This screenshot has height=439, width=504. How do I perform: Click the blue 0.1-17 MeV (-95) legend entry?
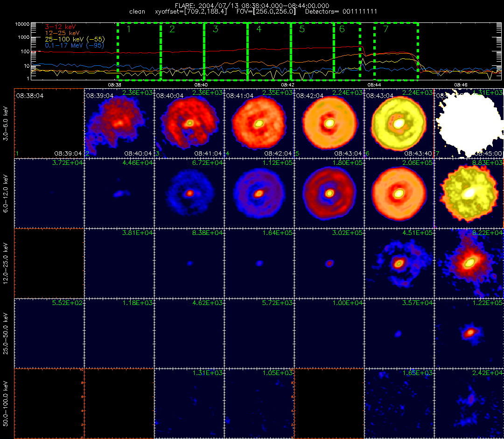click(75, 45)
